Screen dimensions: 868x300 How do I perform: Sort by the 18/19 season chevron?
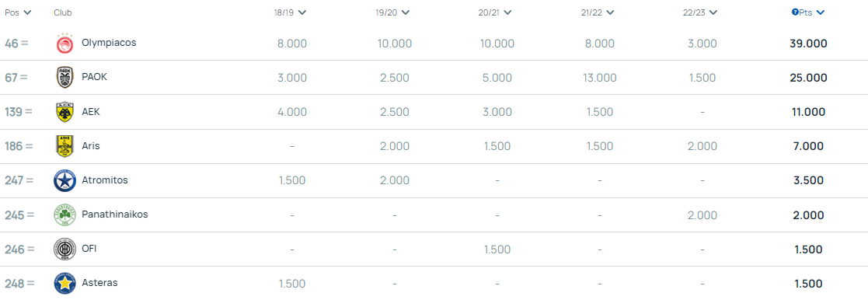[x=302, y=12]
